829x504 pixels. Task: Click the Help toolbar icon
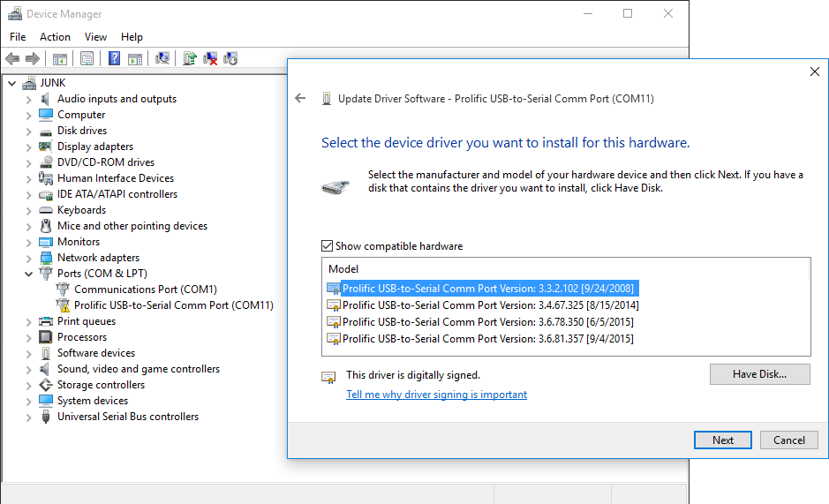pyautogui.click(x=114, y=59)
